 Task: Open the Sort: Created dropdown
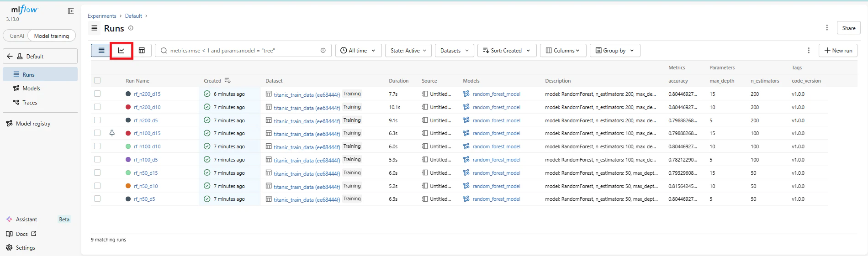507,51
